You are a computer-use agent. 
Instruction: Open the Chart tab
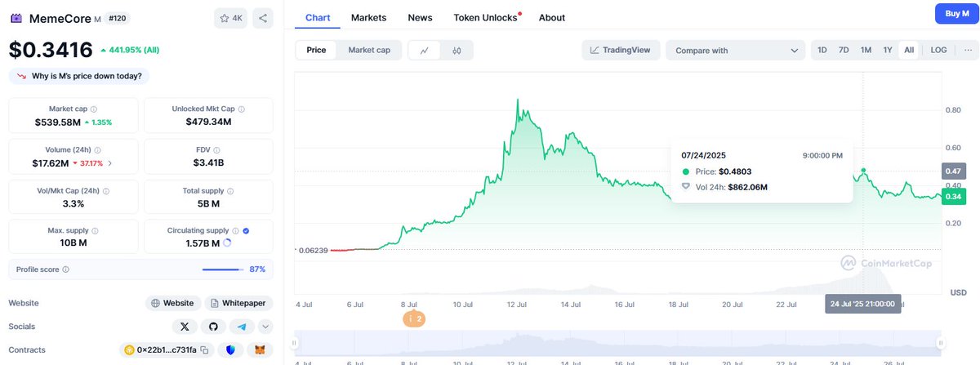(x=318, y=17)
